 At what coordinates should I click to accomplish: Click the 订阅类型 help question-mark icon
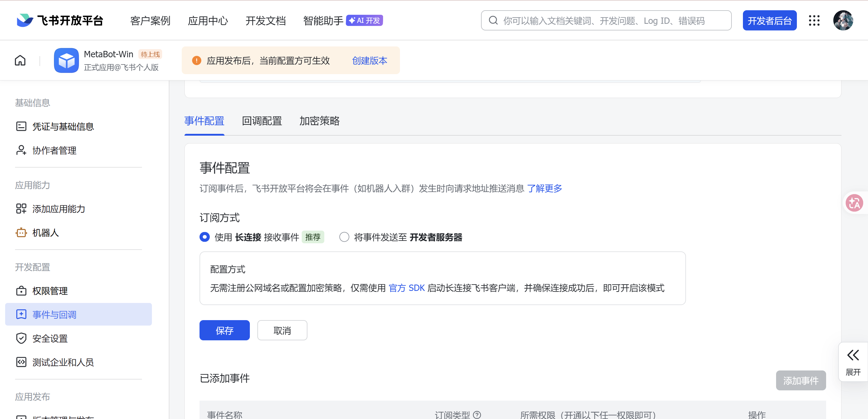477,414
